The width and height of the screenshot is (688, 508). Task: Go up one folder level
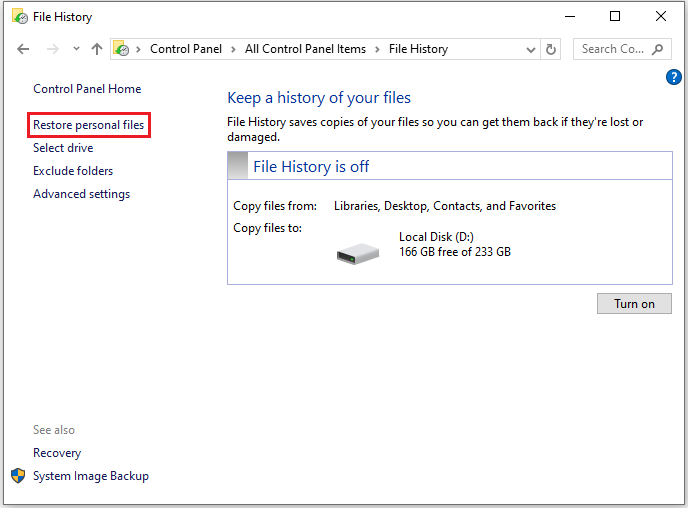click(x=97, y=49)
